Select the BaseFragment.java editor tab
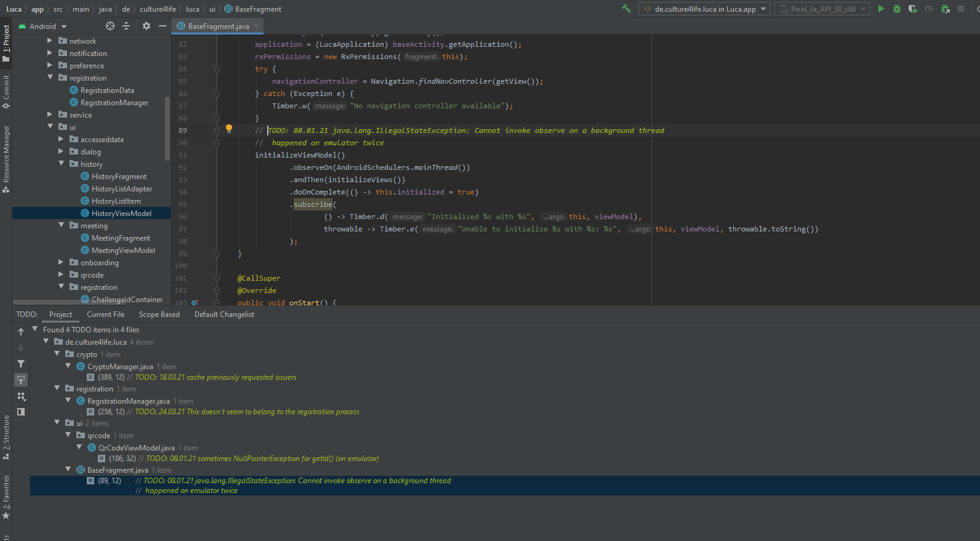Screen dimensions: 980x541 pos(219,26)
